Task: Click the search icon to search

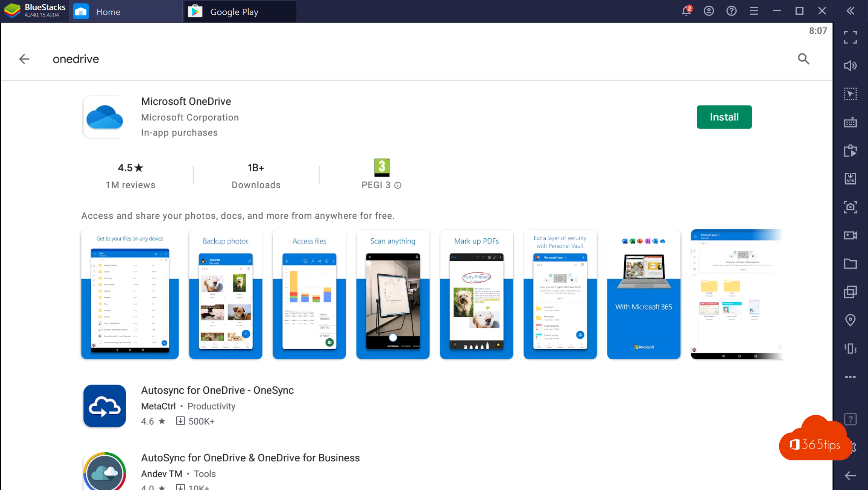Action: pyautogui.click(x=803, y=58)
